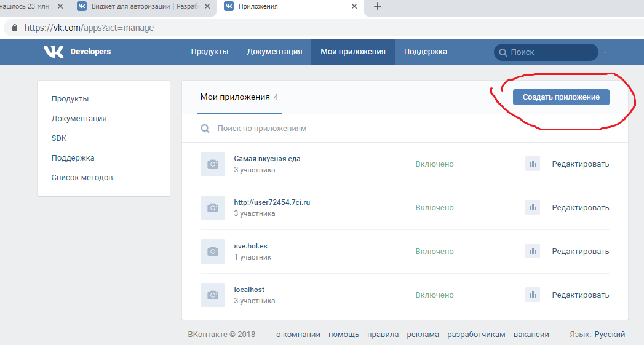644x345 pixels.
Task: Click the VK Developers logo
Action: point(78,52)
